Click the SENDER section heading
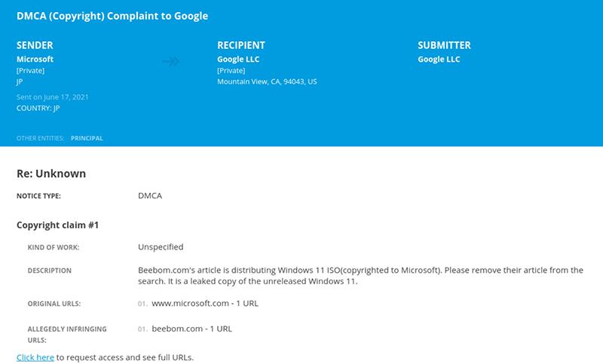Screen dimensions: 603x364 point(35,45)
